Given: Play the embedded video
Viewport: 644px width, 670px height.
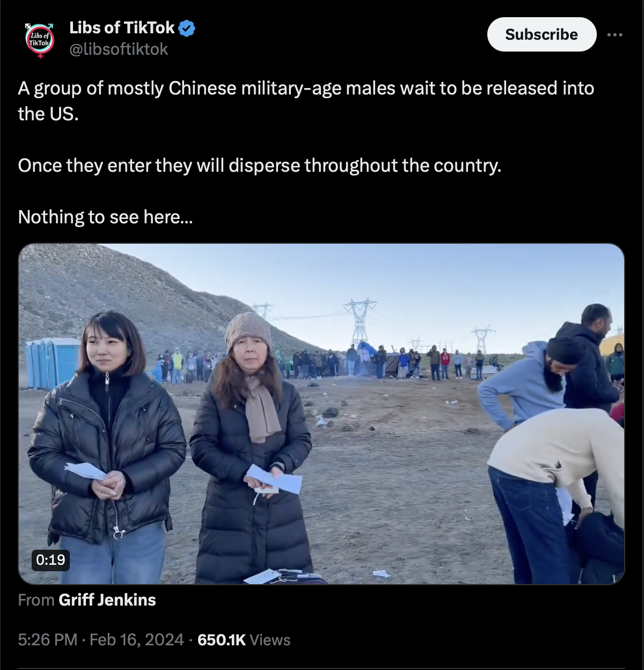Looking at the screenshot, I should (321, 414).
